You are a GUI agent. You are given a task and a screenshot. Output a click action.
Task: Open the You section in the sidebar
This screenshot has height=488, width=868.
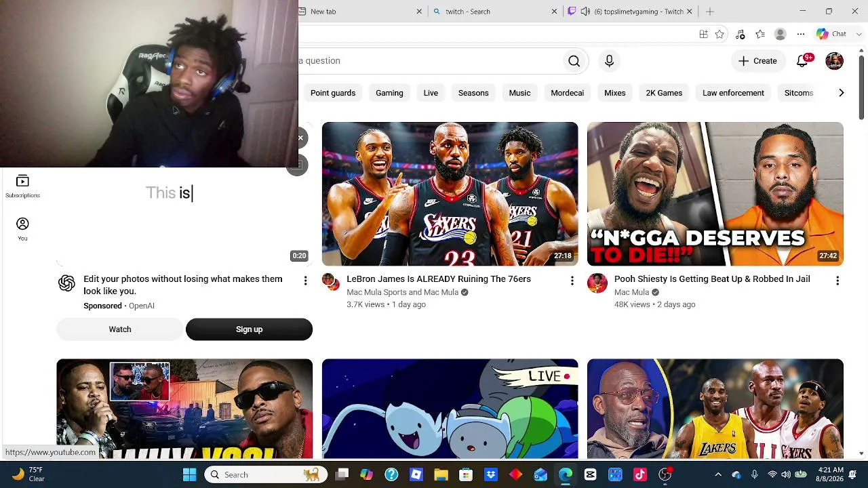[22, 229]
